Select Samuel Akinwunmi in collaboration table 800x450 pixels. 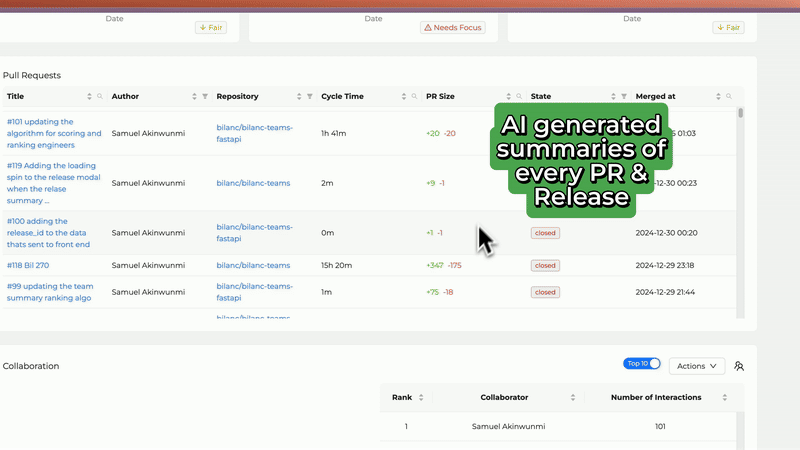pos(508,426)
